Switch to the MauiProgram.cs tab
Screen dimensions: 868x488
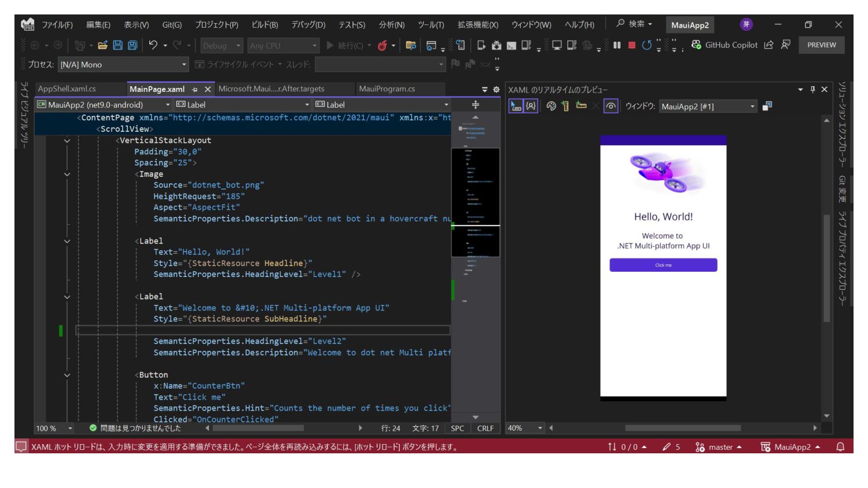coord(387,89)
